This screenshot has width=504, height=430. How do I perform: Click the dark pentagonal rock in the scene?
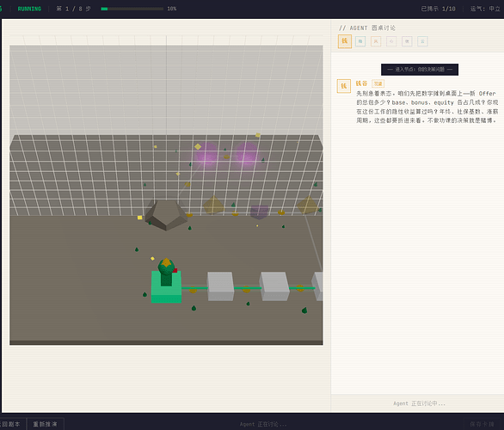point(166,215)
